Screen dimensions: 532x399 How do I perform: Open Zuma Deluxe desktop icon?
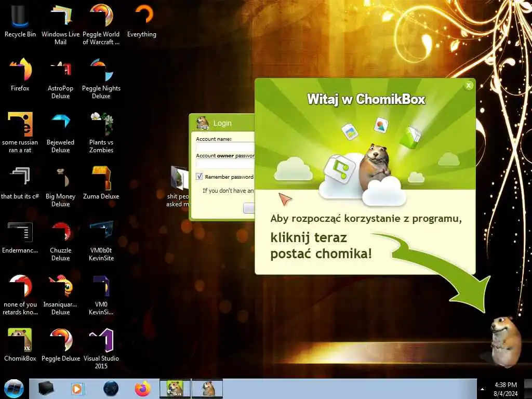coord(101,182)
